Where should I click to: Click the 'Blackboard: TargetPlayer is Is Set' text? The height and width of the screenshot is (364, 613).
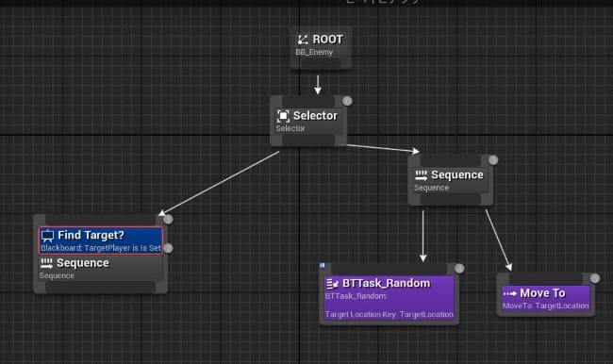pos(101,248)
